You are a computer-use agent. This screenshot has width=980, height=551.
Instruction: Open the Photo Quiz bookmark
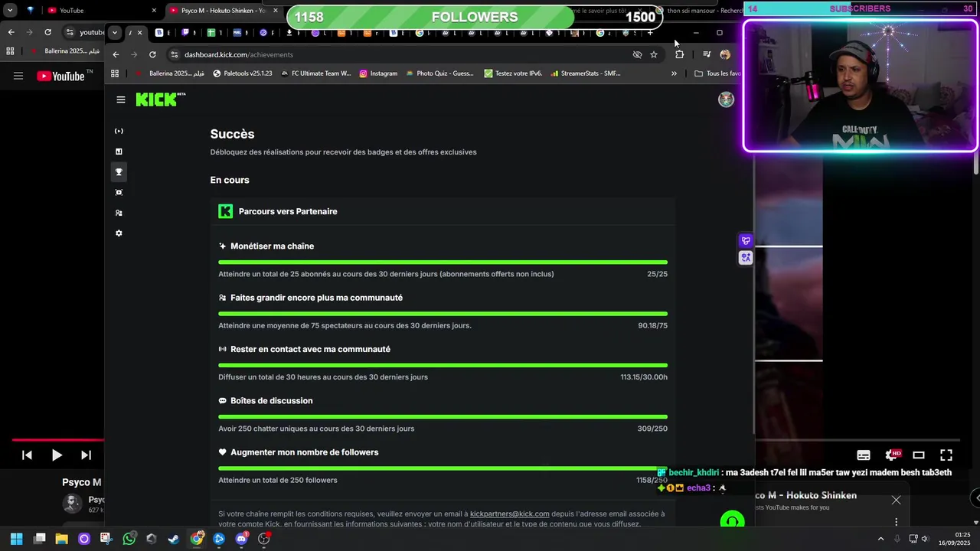(439, 73)
